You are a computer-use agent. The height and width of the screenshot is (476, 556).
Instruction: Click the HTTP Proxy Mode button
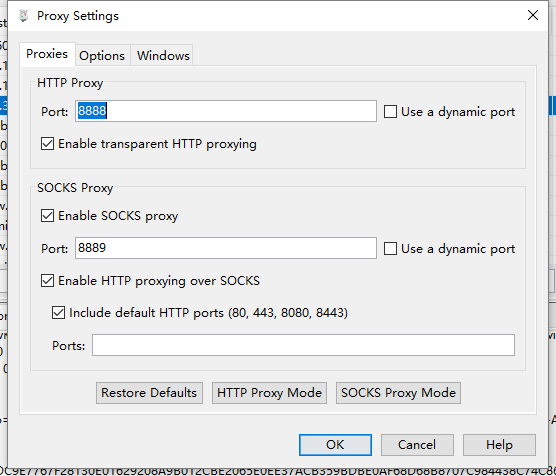[x=269, y=393]
